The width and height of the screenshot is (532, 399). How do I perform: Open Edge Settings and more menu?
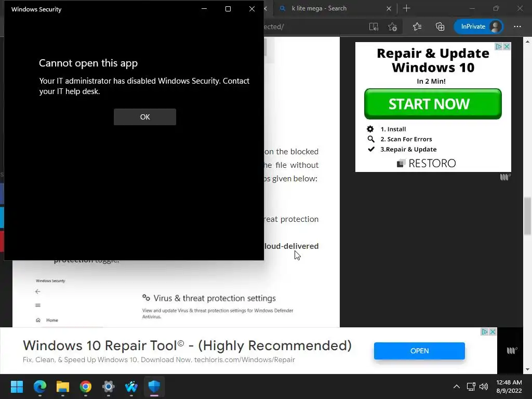tap(517, 26)
